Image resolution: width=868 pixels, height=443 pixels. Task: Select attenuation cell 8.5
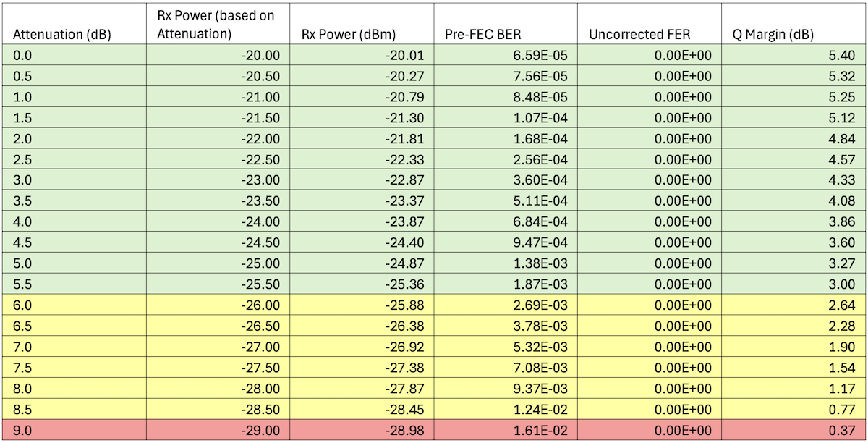point(74,408)
